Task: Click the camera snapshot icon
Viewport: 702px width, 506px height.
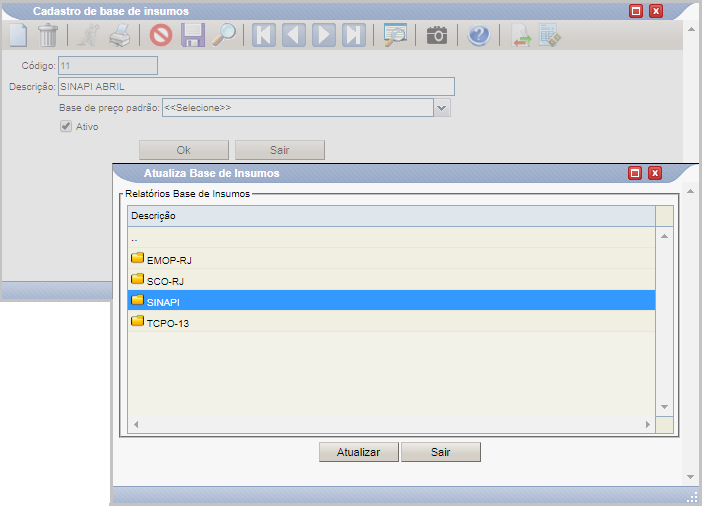Action: [437, 35]
